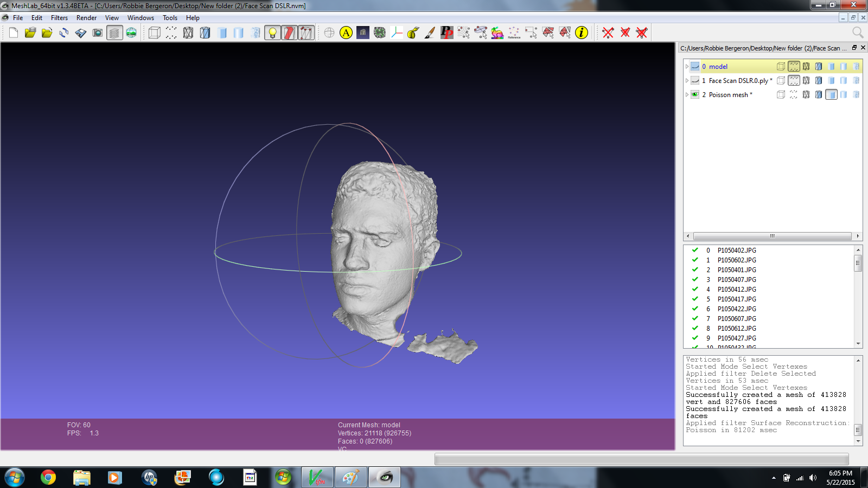Open the View menu

click(112, 18)
